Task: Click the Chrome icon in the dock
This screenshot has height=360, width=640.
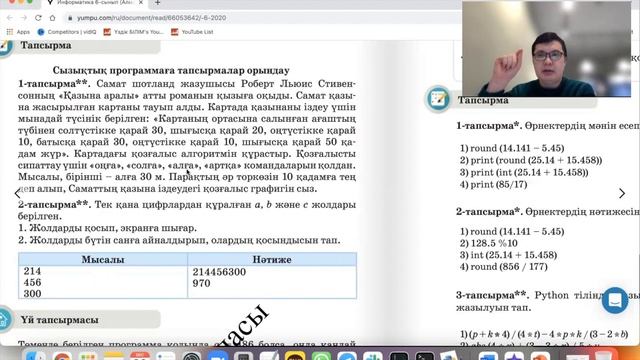Action: tap(62, 357)
